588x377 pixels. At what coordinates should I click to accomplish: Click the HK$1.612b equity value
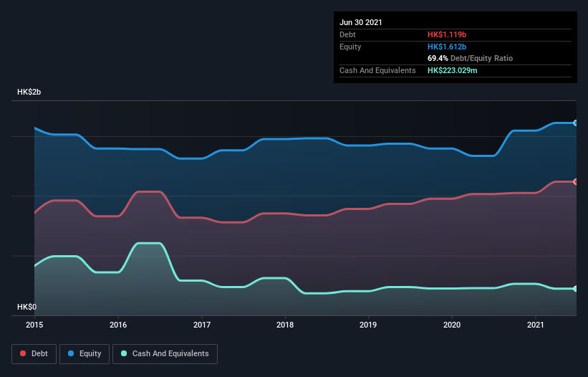point(447,47)
